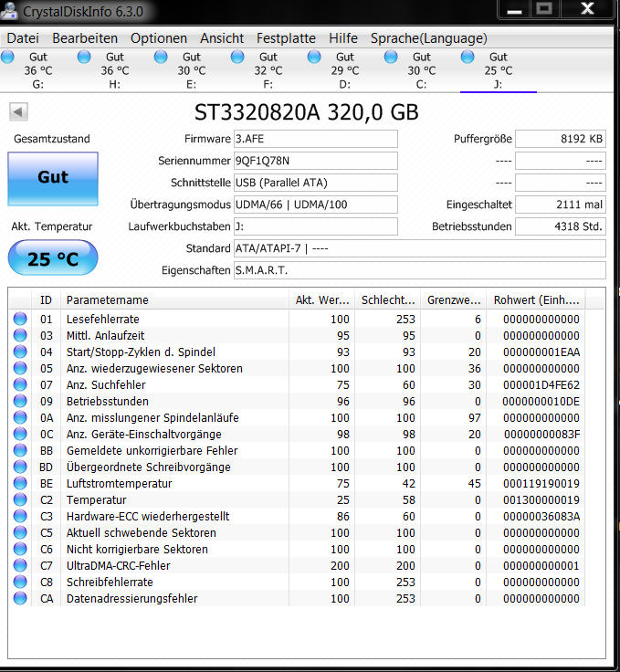Click status icon of Anz. Suchfehler row
This screenshot has width=620, height=672.
[x=20, y=384]
